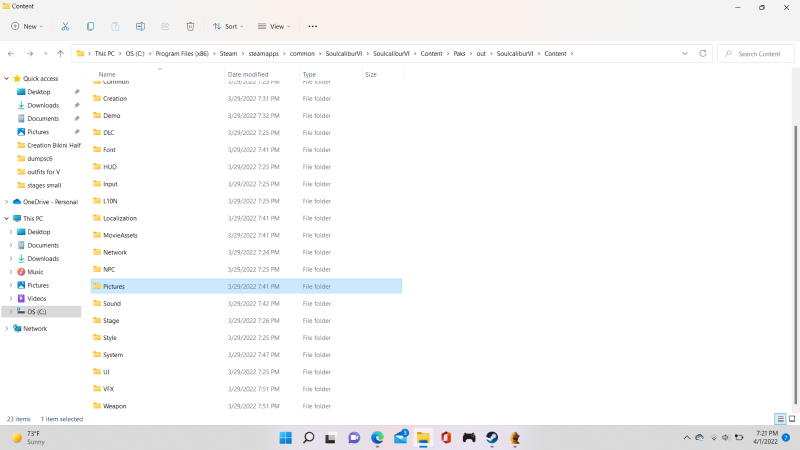
Task: Go up one folder level arrow
Action: (61, 54)
